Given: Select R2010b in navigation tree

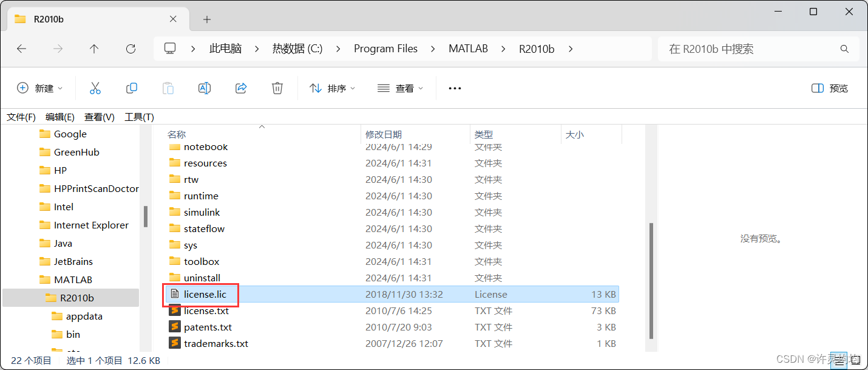Looking at the screenshot, I should [72, 298].
